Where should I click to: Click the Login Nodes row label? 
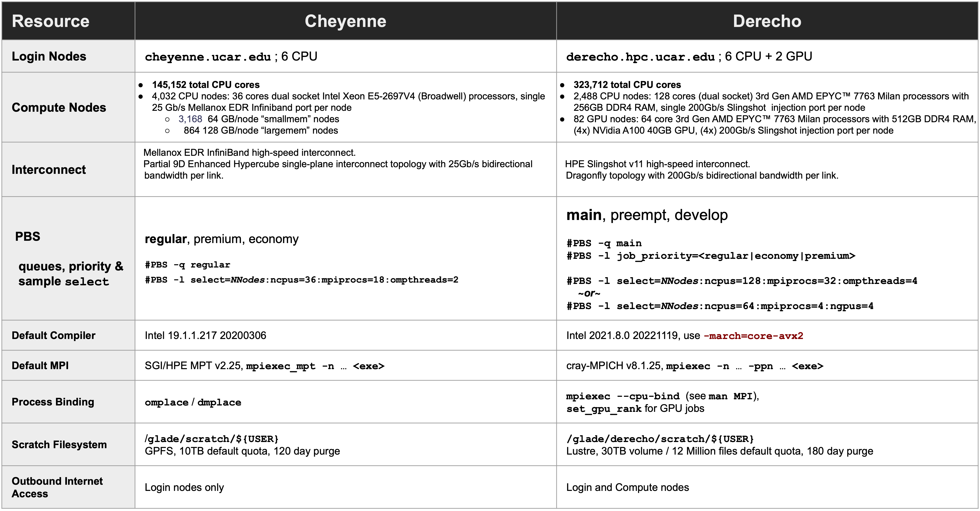click(x=49, y=56)
